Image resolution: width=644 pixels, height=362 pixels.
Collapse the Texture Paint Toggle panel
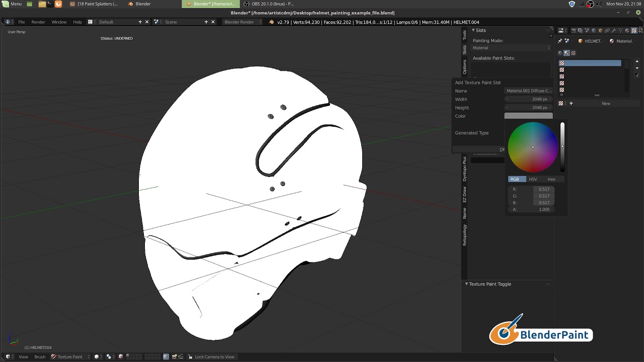coord(466,284)
